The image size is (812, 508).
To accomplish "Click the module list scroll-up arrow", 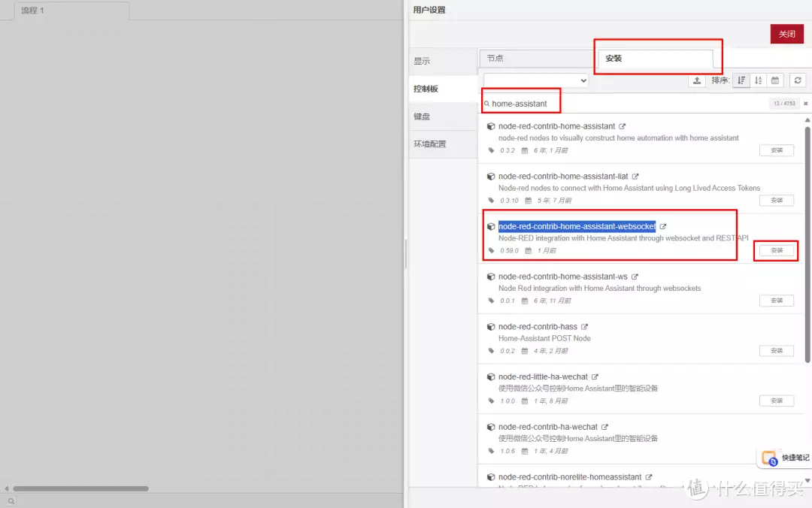I will 807,120.
